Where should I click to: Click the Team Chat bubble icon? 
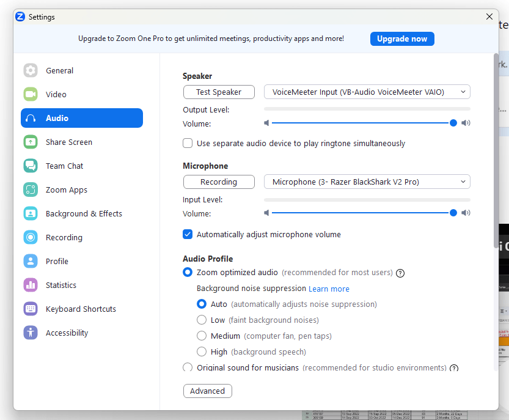pos(31,166)
